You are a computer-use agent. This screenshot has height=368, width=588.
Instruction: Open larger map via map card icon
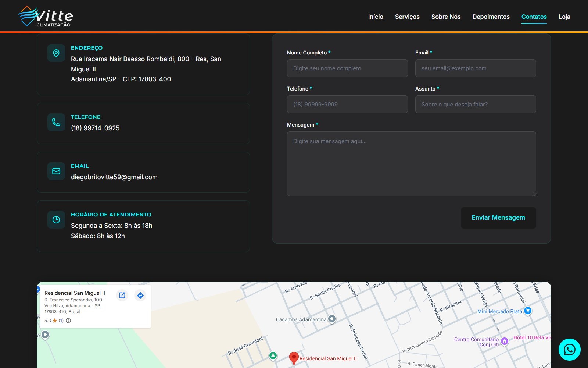coord(122,295)
